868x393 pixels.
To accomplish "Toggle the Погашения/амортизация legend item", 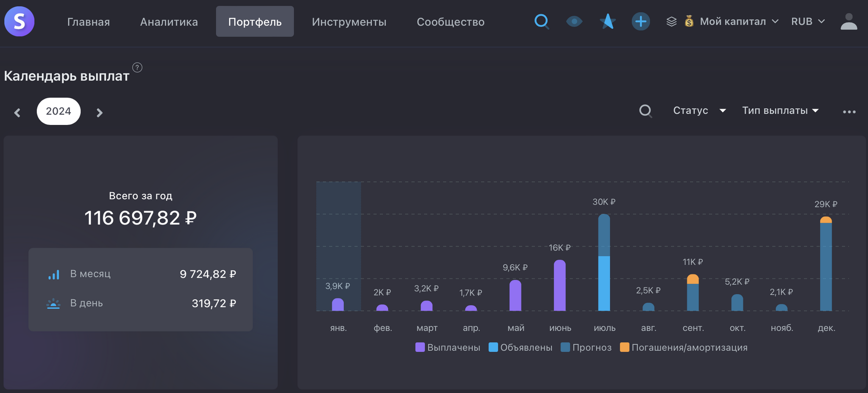I will [x=684, y=348].
